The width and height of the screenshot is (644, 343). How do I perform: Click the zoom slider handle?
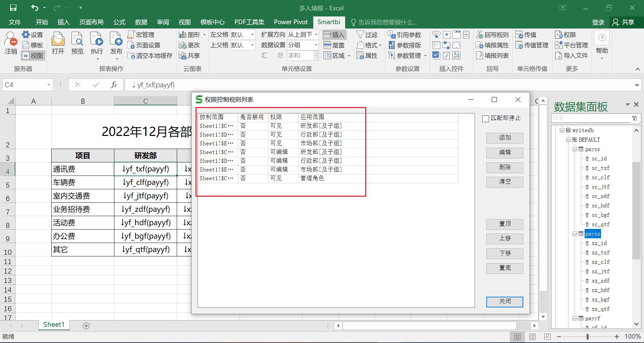[588, 337]
